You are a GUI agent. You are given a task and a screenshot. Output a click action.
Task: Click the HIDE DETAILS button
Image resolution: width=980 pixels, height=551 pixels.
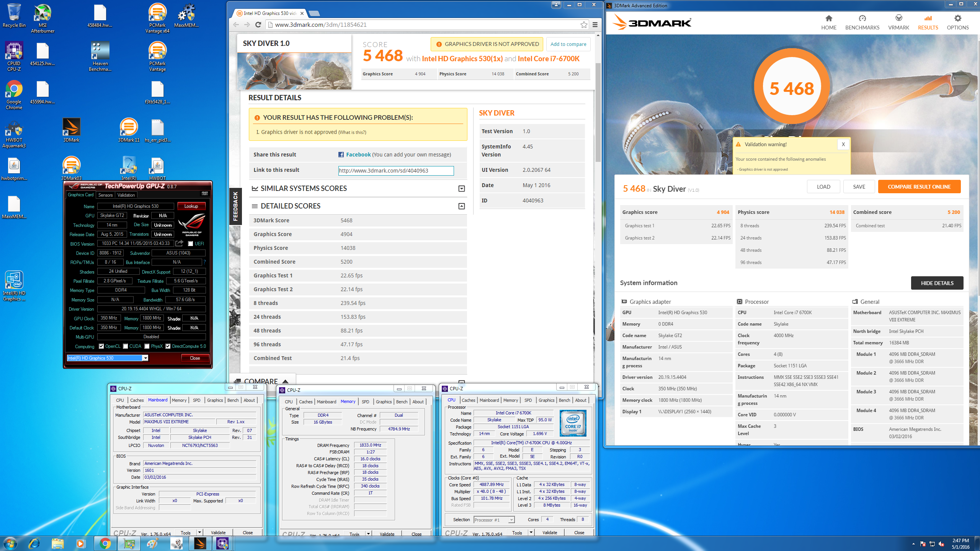[x=937, y=283]
